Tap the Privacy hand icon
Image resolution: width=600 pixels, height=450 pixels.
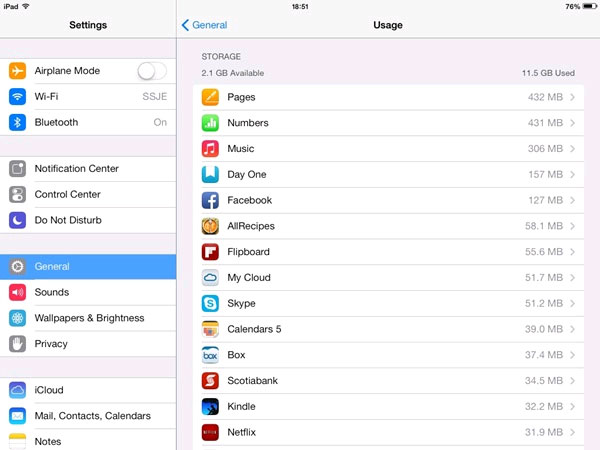(x=17, y=344)
